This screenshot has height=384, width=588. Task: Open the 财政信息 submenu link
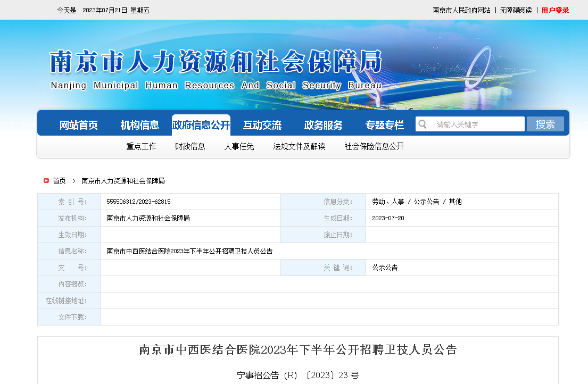[x=190, y=147]
